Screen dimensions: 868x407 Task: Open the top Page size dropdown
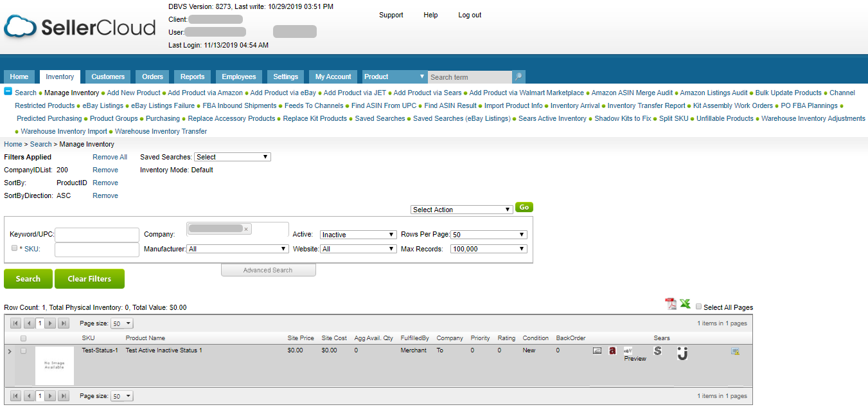coord(122,323)
